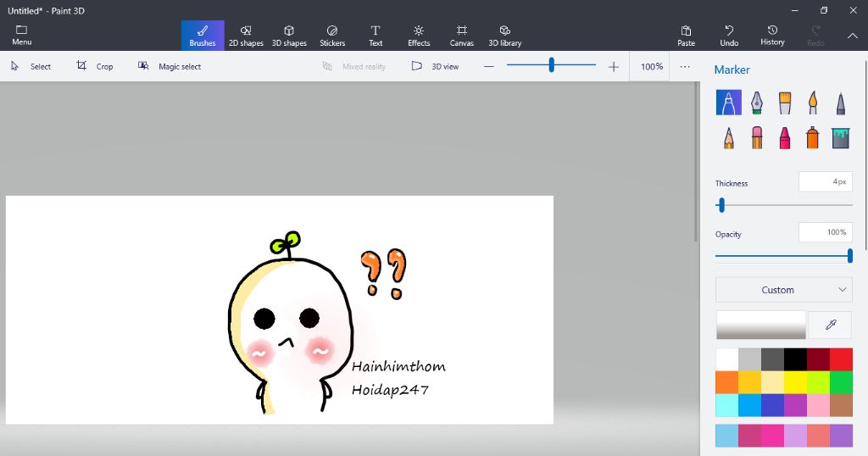Viewport: 868px width, 456px height.
Task: Expand the three-dots more options menu
Action: [685, 66]
